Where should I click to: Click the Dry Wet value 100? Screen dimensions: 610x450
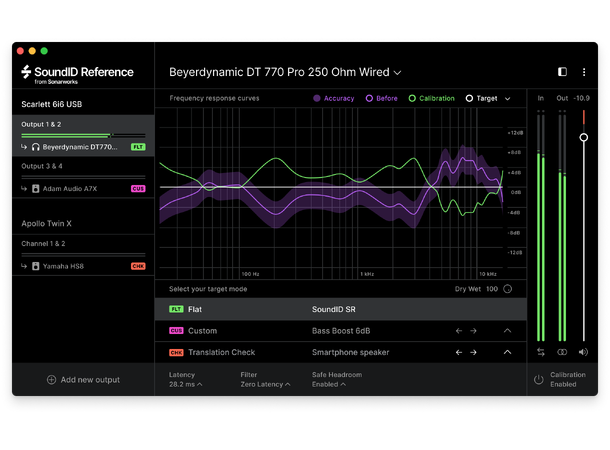492,289
